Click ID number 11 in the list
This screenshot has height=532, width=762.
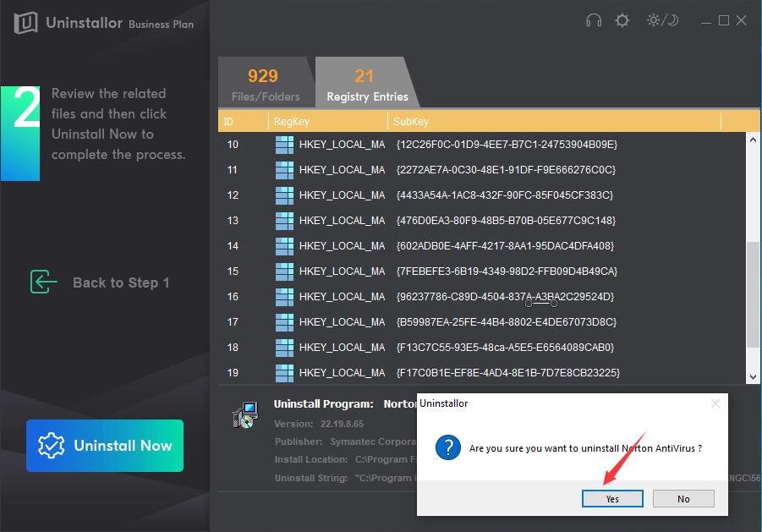click(x=233, y=169)
